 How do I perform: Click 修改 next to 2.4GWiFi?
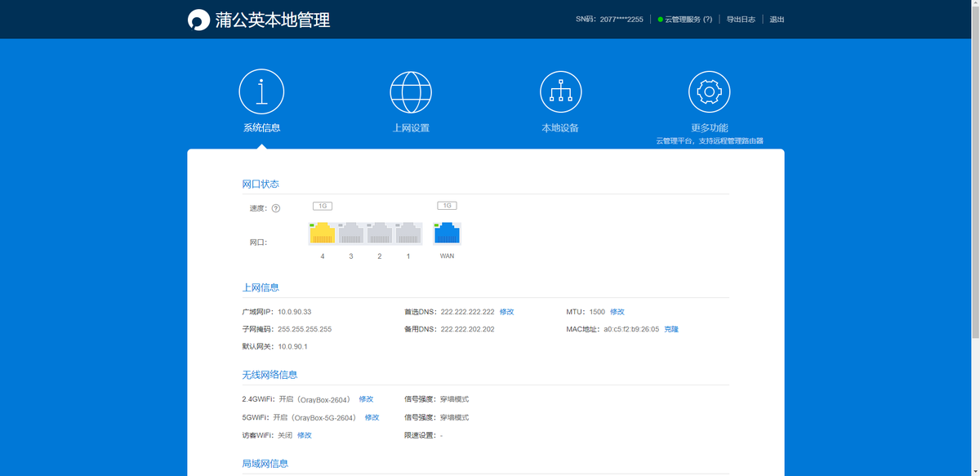366,399
